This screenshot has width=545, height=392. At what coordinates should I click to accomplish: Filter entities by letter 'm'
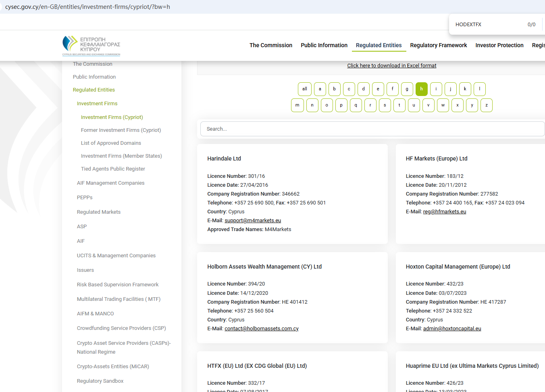[297, 105]
